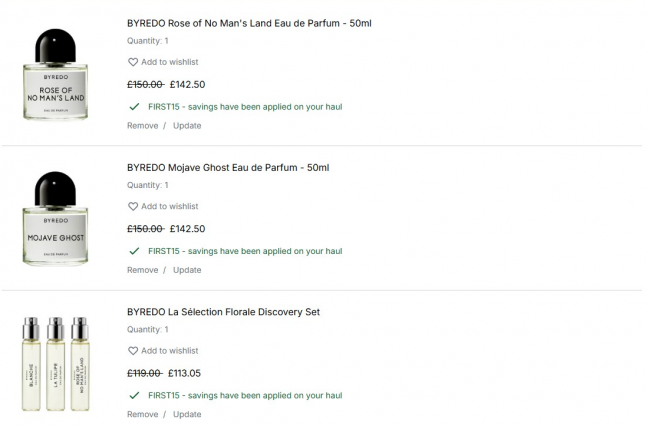Remove Rose of No Man's Land from basket
649x426 pixels.
tap(142, 126)
